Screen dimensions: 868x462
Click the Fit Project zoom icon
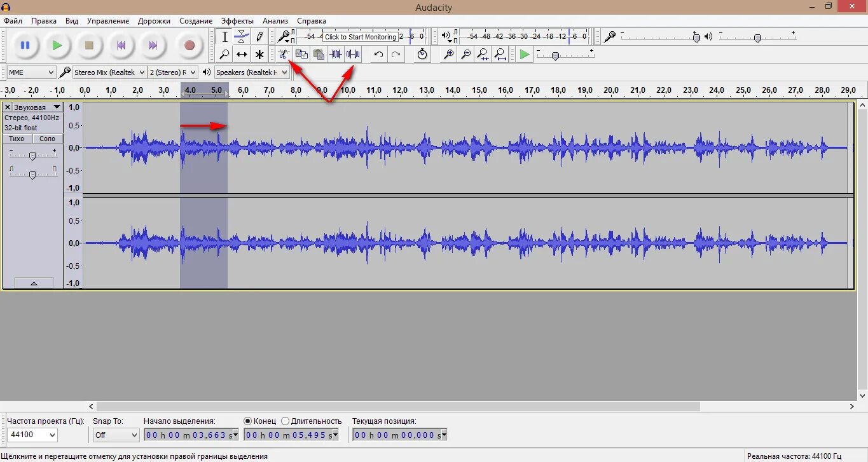500,55
